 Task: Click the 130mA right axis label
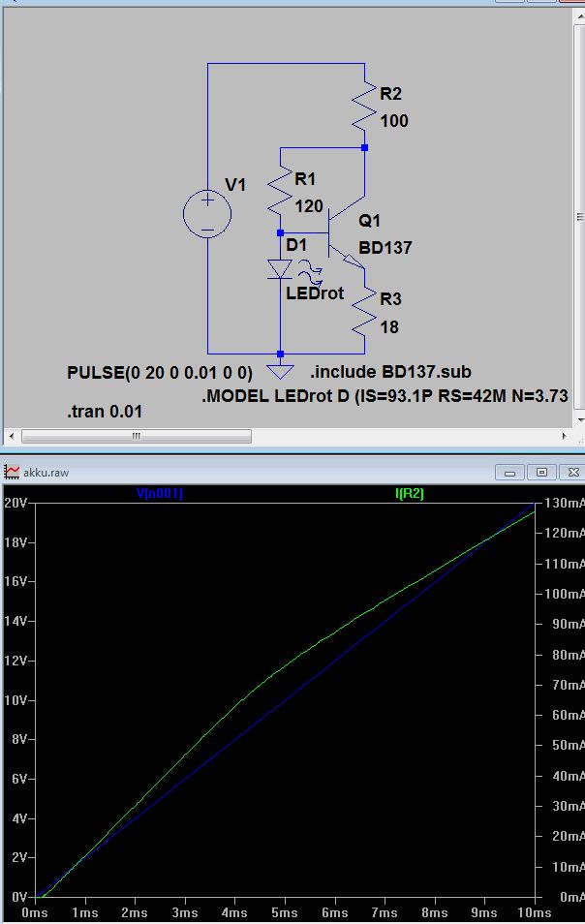point(564,503)
